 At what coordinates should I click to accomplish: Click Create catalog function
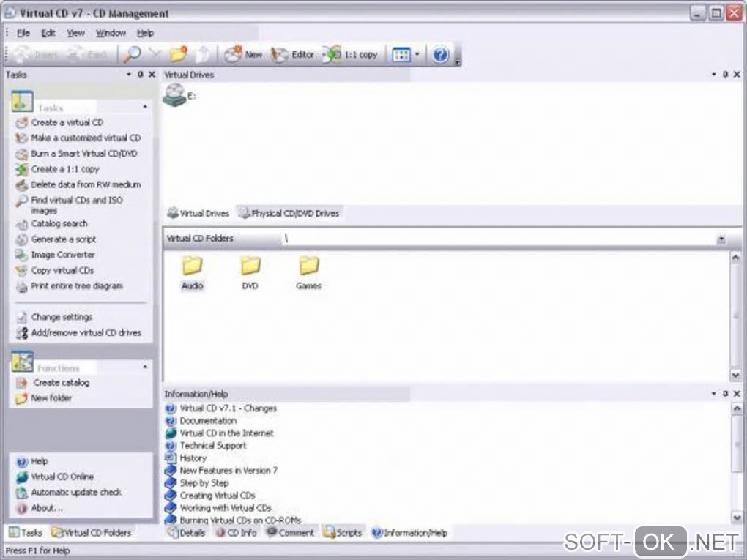click(x=53, y=382)
